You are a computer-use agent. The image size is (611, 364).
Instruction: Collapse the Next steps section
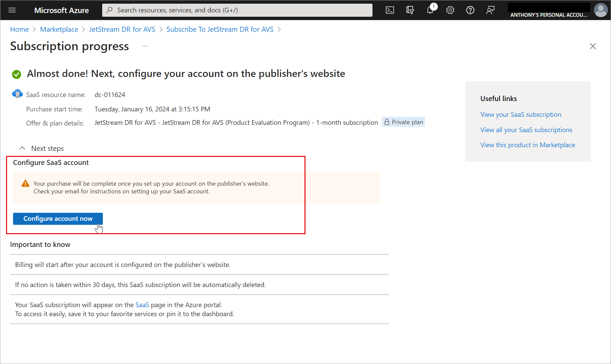pyautogui.click(x=22, y=148)
